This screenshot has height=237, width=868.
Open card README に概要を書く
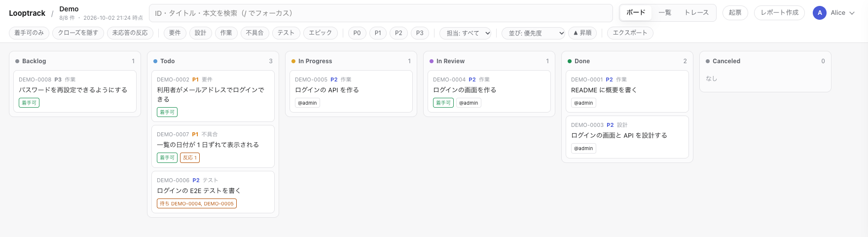tap(627, 91)
